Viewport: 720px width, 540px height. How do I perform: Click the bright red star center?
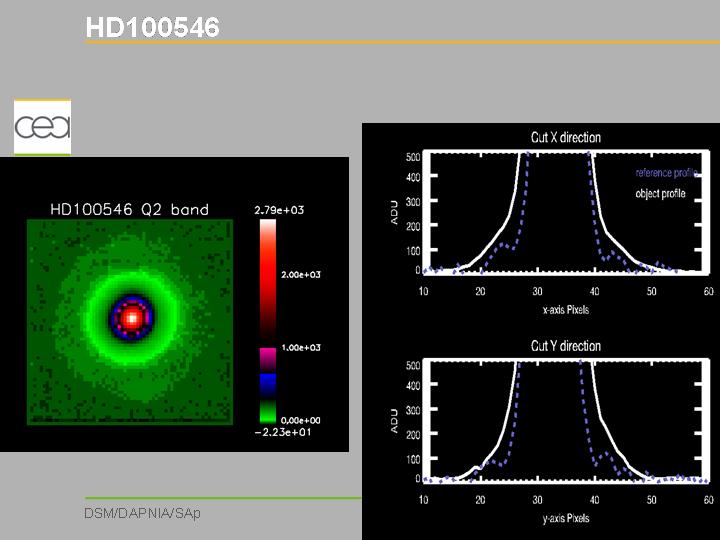click(131, 318)
